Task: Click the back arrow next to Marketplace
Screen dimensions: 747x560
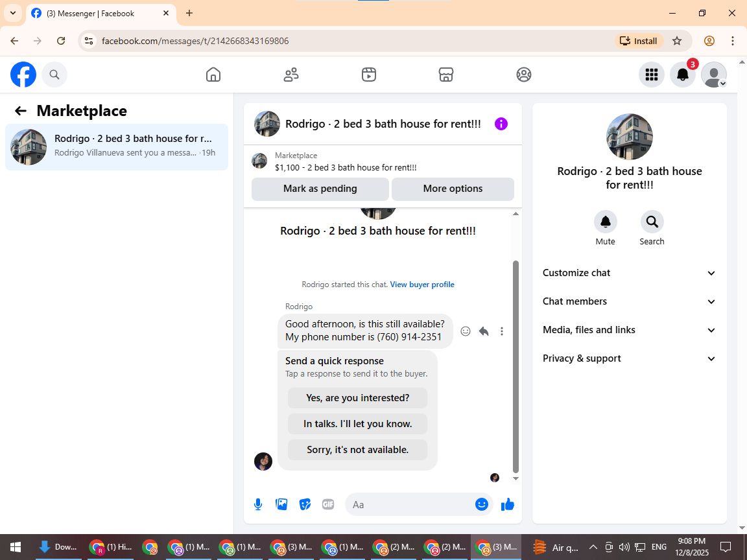Action: click(21, 111)
